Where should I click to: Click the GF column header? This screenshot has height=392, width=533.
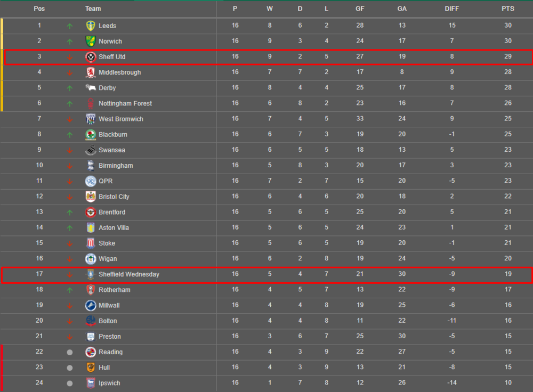[x=360, y=9]
